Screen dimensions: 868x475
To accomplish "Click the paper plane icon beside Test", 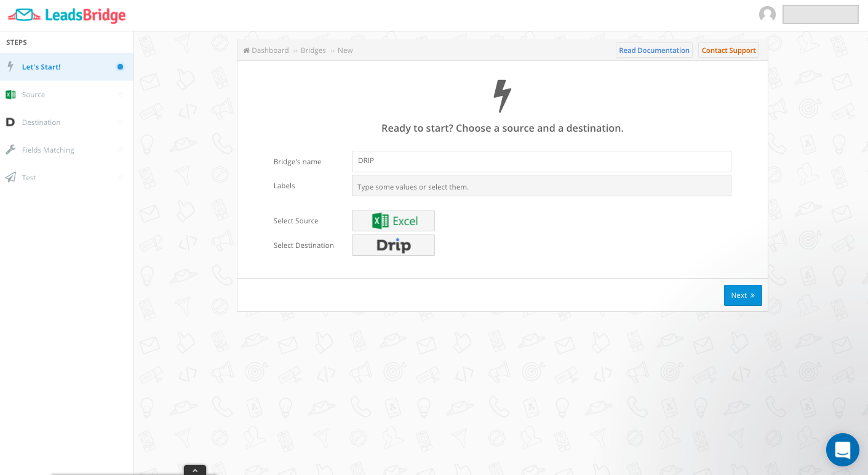I will coord(10,177).
